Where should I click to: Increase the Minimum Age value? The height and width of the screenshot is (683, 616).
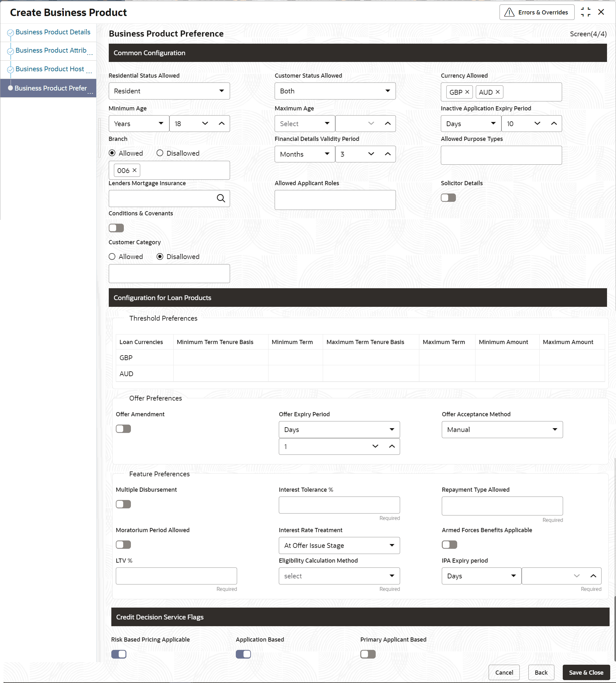pyautogui.click(x=222, y=124)
